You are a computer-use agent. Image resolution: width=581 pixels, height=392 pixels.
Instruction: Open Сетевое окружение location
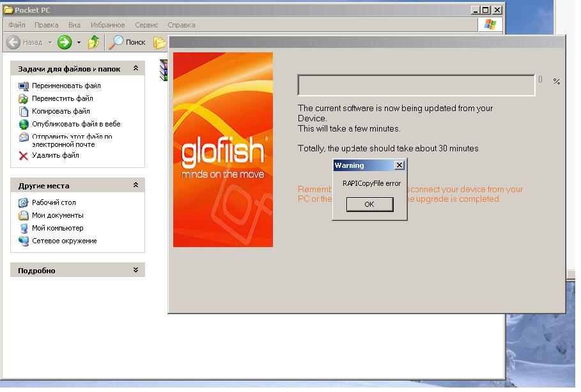click(64, 241)
